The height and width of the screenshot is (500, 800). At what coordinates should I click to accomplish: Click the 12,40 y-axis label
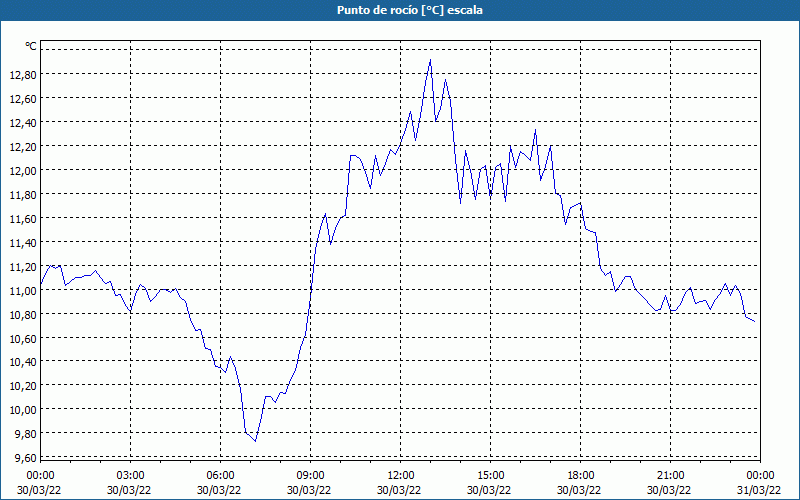(x=23, y=123)
